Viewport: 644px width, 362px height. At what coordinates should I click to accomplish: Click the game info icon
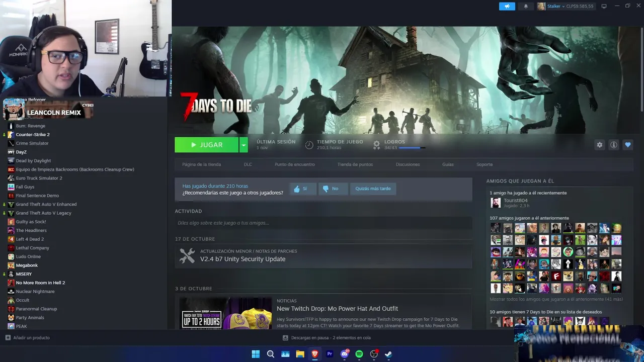613,145
